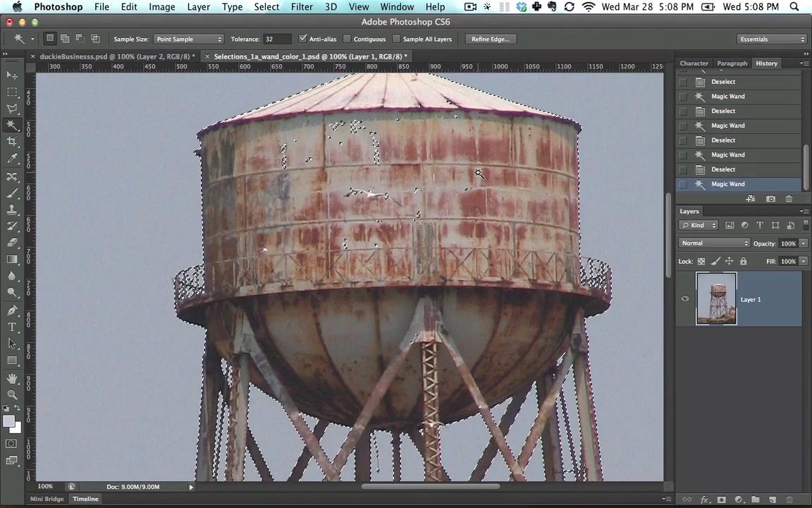This screenshot has width=812, height=508.
Task: Open the Essentials workspace dropdown
Action: click(x=772, y=39)
